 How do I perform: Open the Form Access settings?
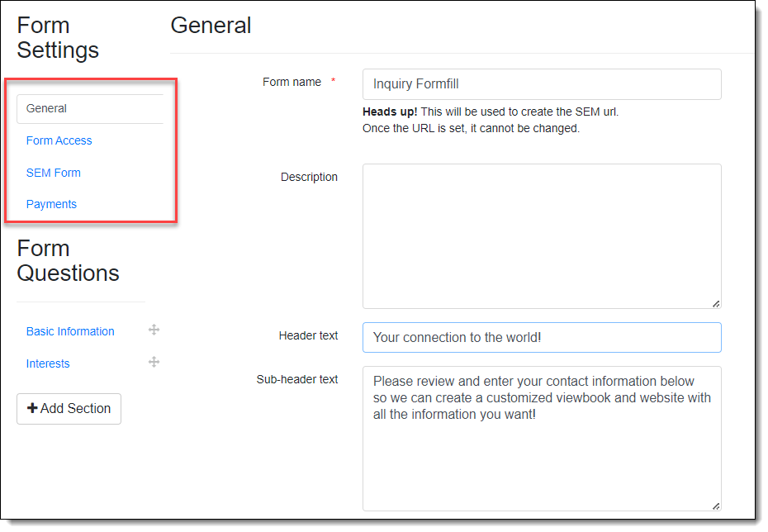click(x=59, y=141)
